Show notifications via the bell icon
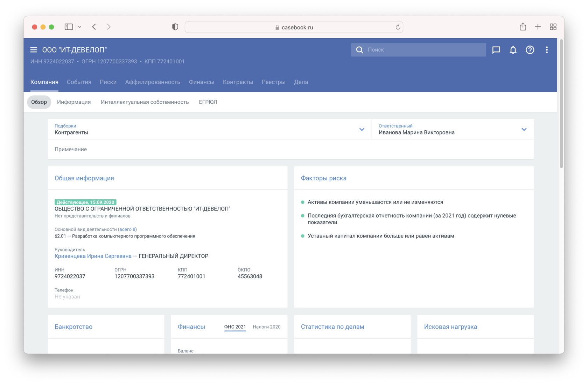Viewport: 588px width, 385px height. (x=513, y=50)
